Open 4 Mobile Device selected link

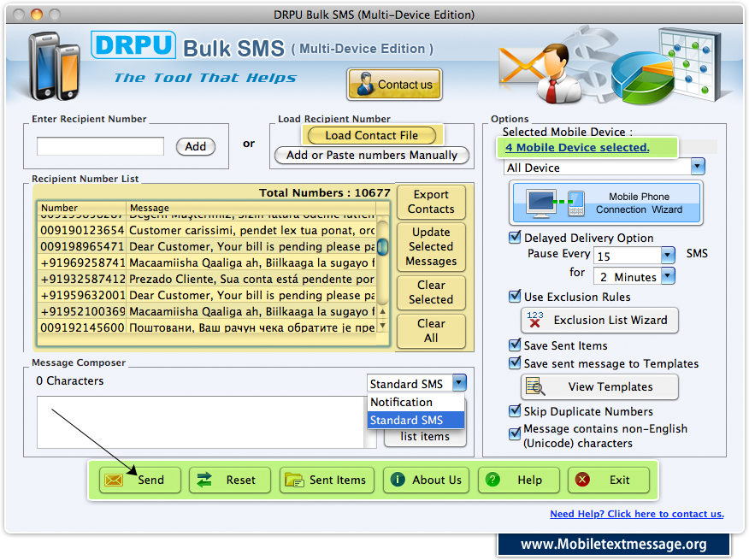(577, 147)
